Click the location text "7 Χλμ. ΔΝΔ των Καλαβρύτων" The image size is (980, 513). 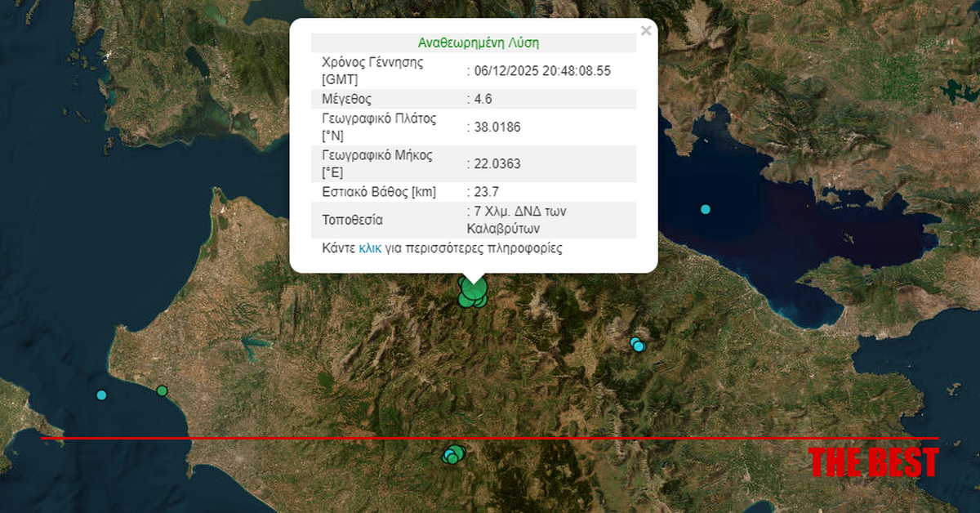coord(516,220)
